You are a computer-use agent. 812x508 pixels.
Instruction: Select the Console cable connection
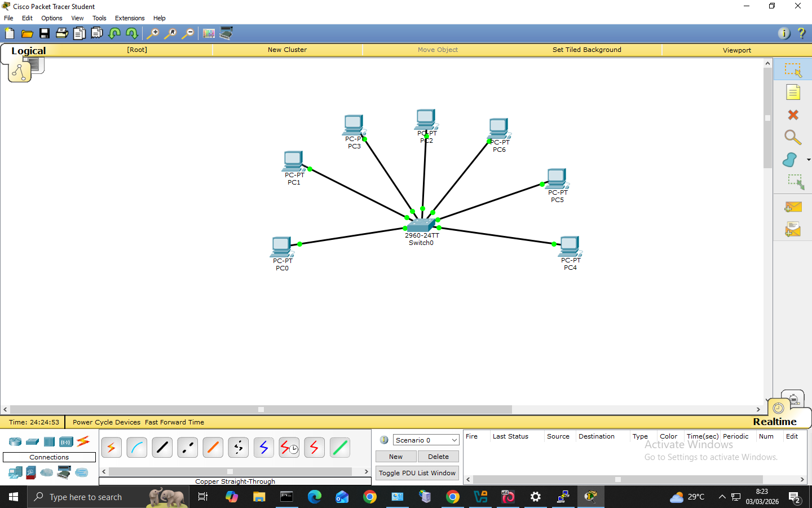click(136, 448)
